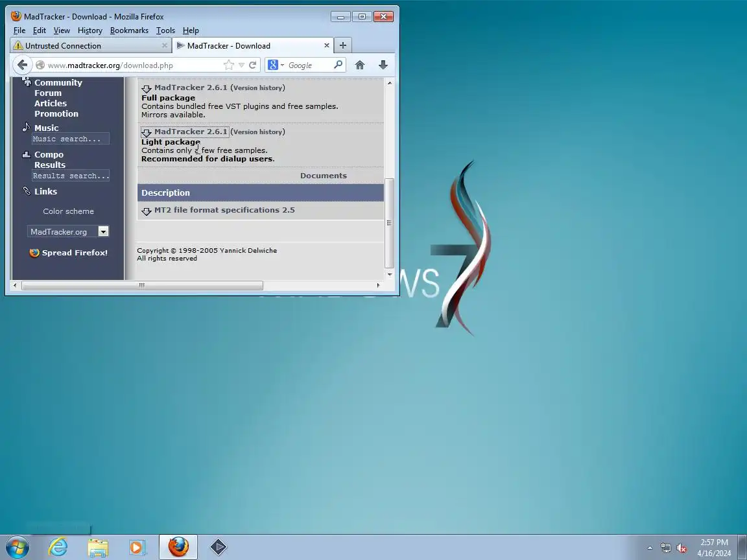Image resolution: width=747 pixels, height=560 pixels.
Task: Click download arrow for MT2 specifications
Action: click(147, 211)
